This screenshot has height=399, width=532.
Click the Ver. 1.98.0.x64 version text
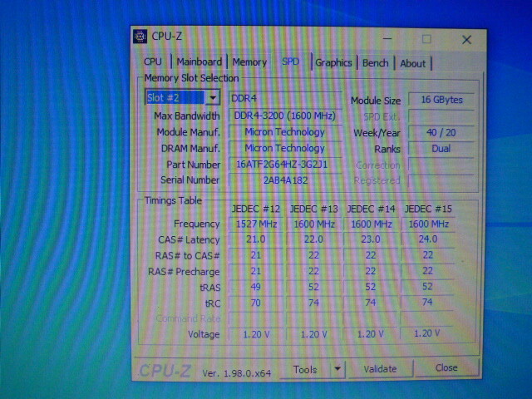(x=237, y=373)
